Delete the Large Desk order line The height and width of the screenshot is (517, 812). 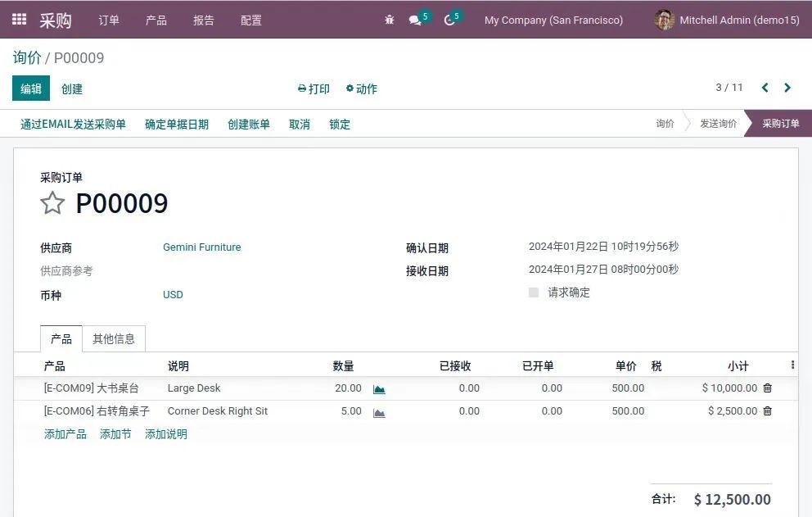point(767,388)
